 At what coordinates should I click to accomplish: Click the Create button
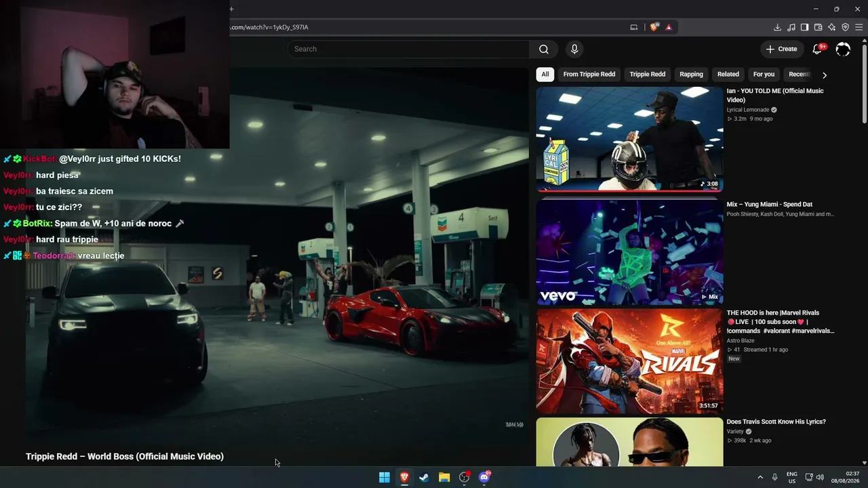781,49
